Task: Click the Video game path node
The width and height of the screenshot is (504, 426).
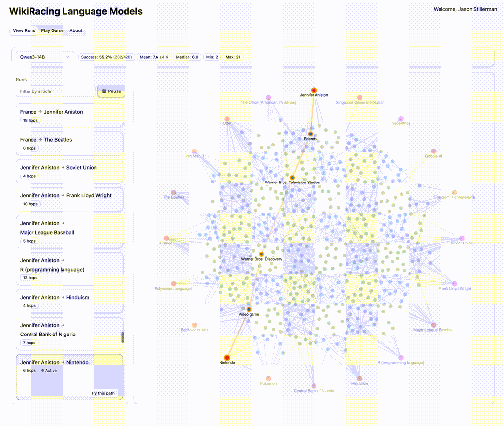Action: (x=249, y=310)
